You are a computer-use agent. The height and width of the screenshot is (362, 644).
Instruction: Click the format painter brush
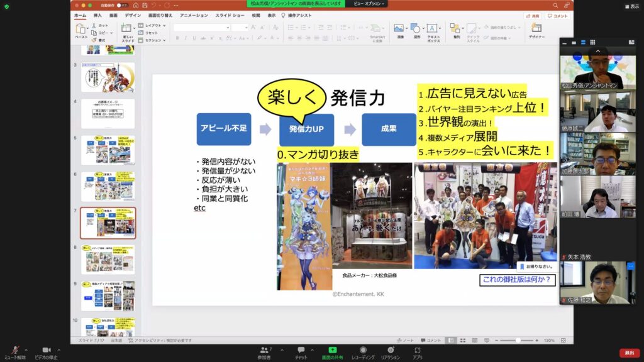pyautogui.click(x=99, y=40)
